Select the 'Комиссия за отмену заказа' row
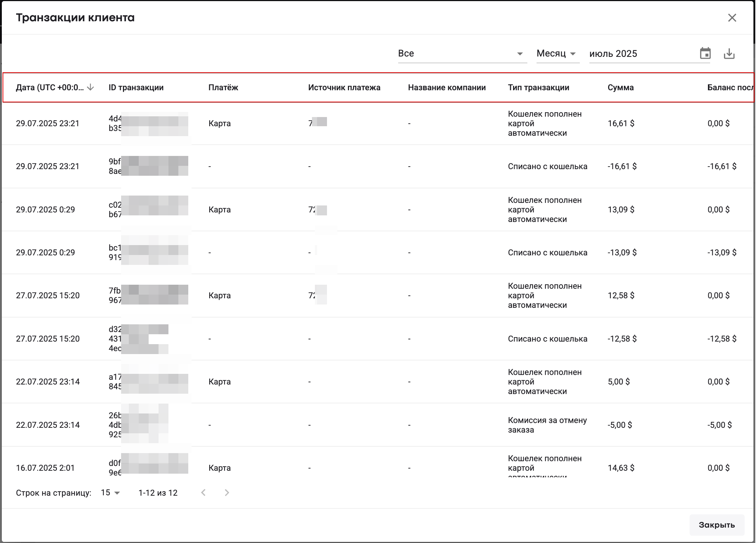 (547, 425)
